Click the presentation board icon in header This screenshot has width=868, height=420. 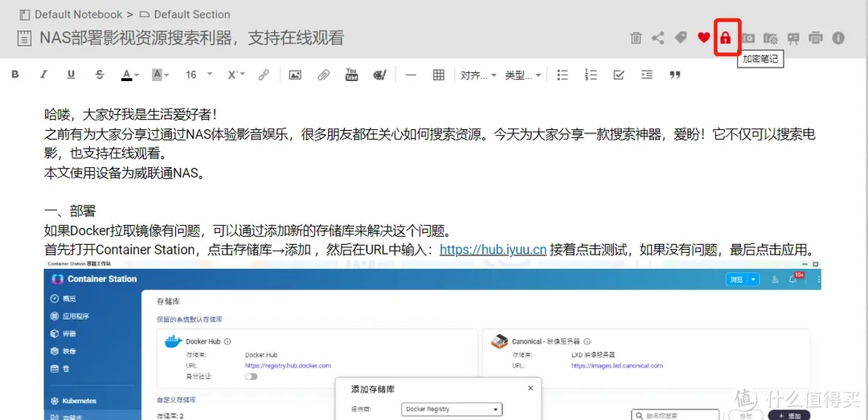click(x=793, y=39)
